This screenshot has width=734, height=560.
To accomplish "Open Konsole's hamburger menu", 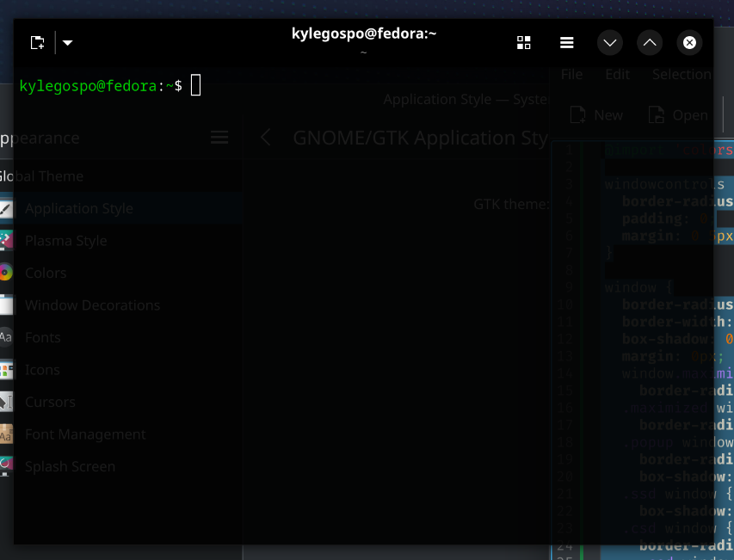I will [x=566, y=41].
